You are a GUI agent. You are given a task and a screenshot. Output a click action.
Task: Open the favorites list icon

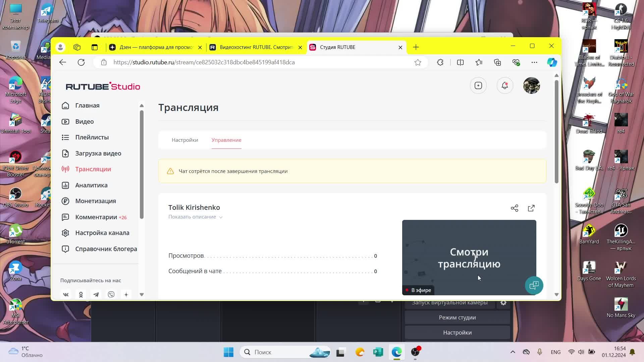click(x=479, y=62)
